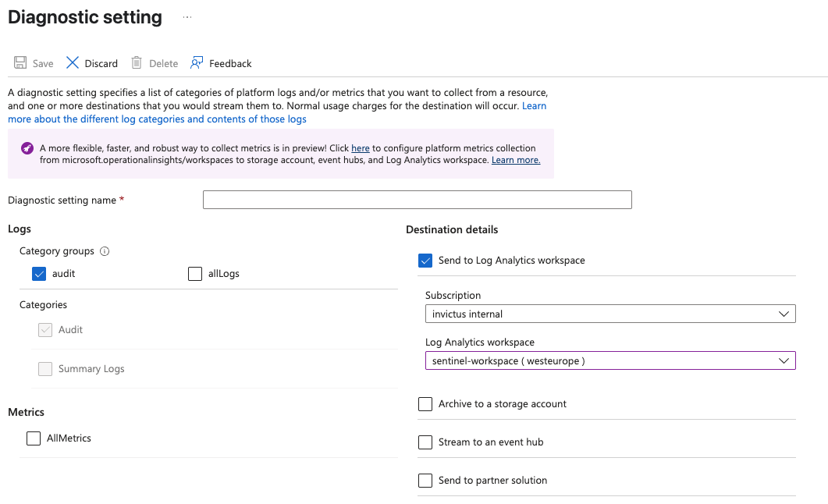Click the Category groups info icon
Image resolution: width=828 pixels, height=504 pixels.
tap(105, 251)
